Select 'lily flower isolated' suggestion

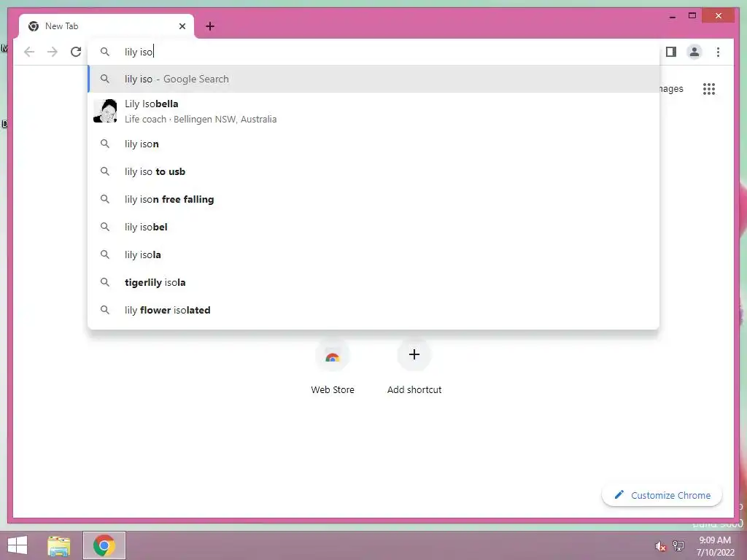[x=373, y=309]
